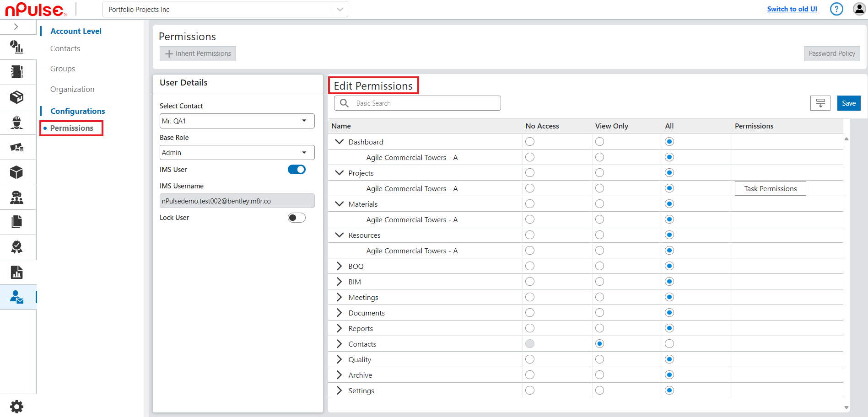Expand the BOQ row
Image resolution: width=868 pixels, height=417 pixels.
pos(339,266)
